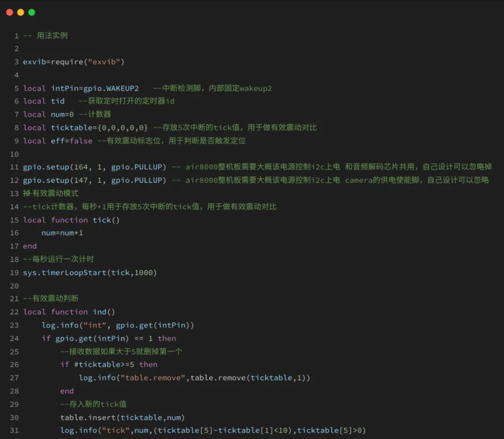Click the log.info("tick",num,...) line
Viewport: 504px width, 439px height.
click(x=213, y=430)
